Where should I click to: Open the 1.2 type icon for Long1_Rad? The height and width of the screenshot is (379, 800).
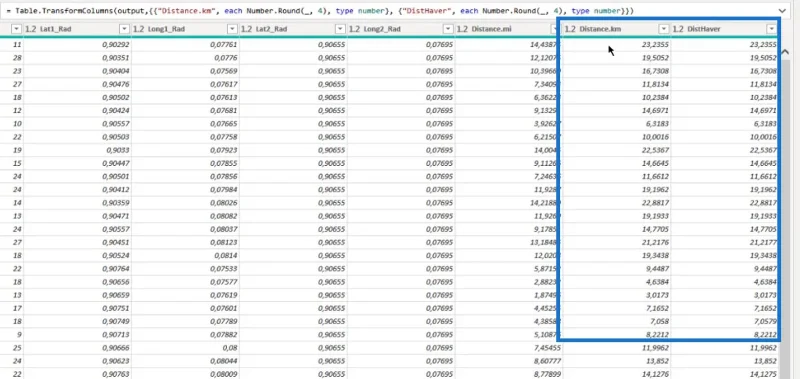point(138,29)
